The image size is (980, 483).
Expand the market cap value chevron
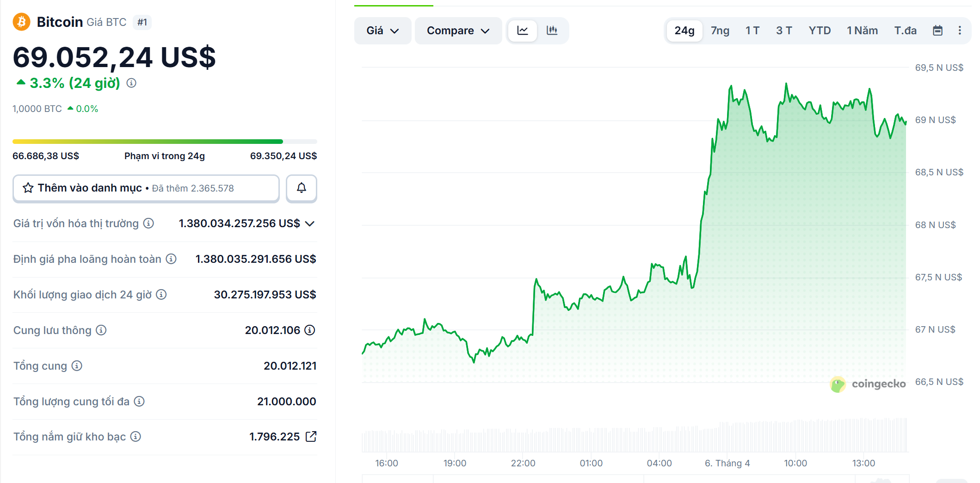pos(309,223)
